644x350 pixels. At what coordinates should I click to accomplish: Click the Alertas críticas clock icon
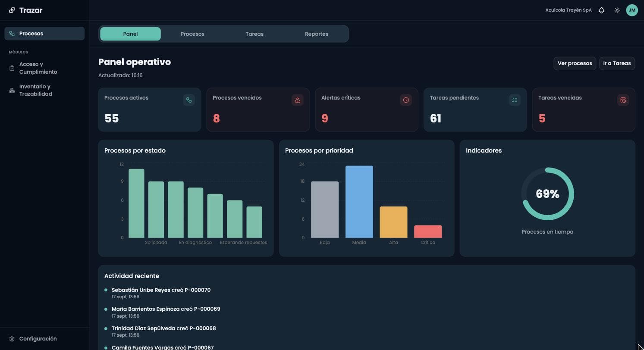406,100
